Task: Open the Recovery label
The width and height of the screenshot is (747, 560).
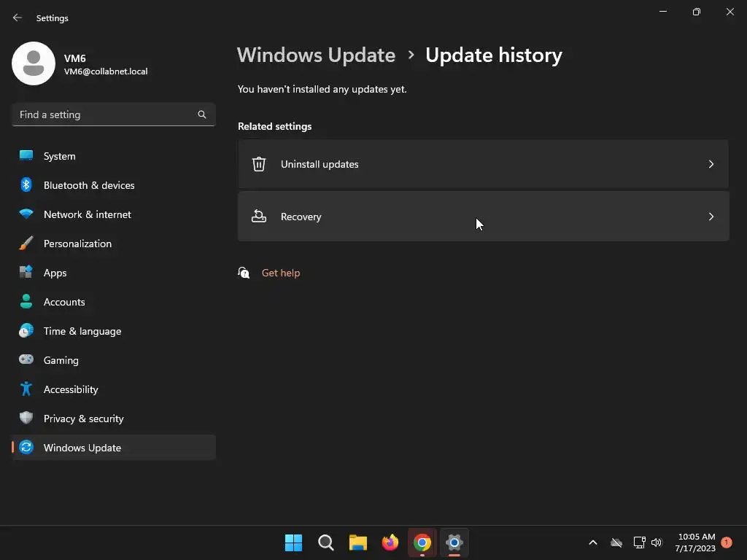Action: click(301, 217)
